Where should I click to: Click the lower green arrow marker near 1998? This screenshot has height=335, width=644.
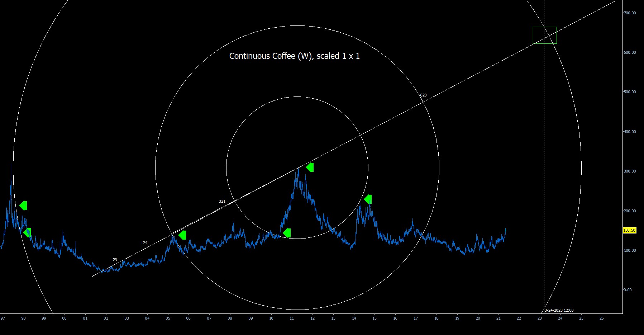point(27,233)
